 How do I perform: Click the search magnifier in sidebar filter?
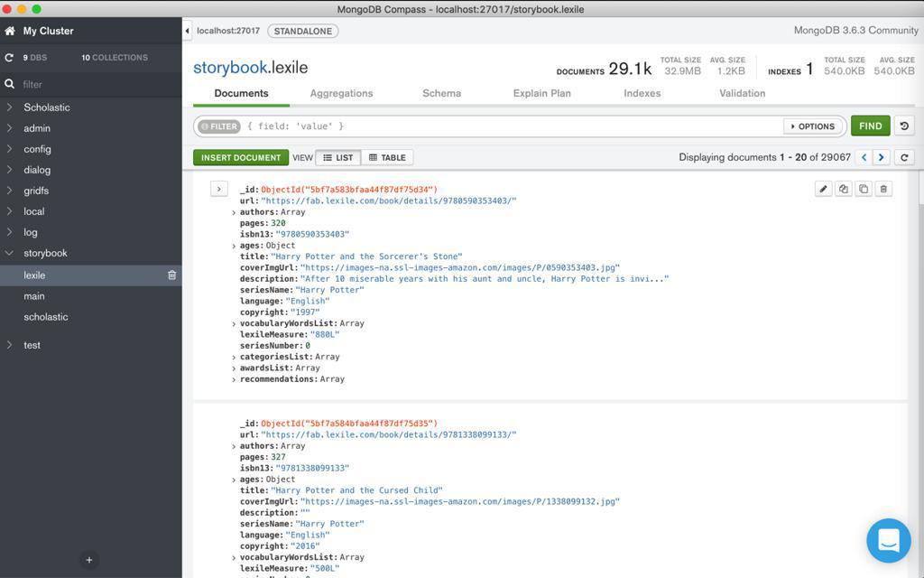(9, 84)
